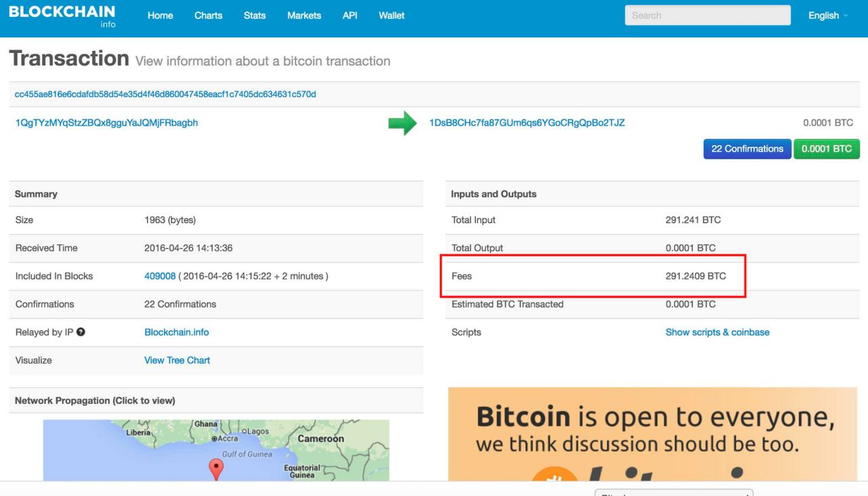Click the blue 22 Confirmations button
868x496 pixels.
click(747, 149)
